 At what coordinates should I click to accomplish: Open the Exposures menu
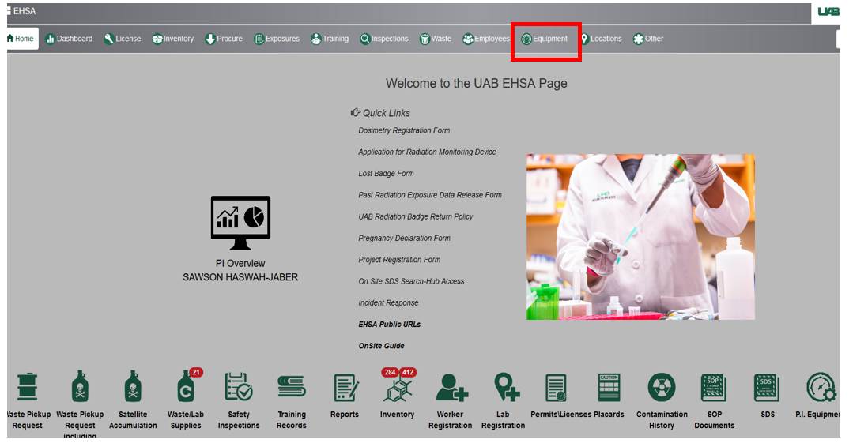(x=277, y=39)
